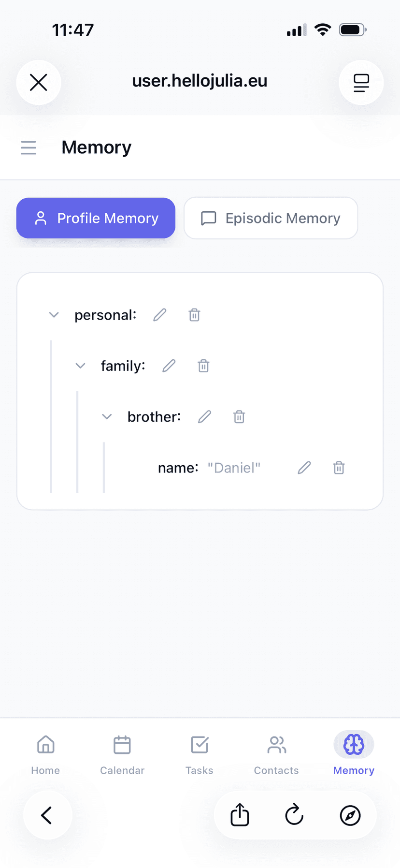Image resolution: width=400 pixels, height=868 pixels.
Task: Collapse the family tree node
Action: point(80,366)
